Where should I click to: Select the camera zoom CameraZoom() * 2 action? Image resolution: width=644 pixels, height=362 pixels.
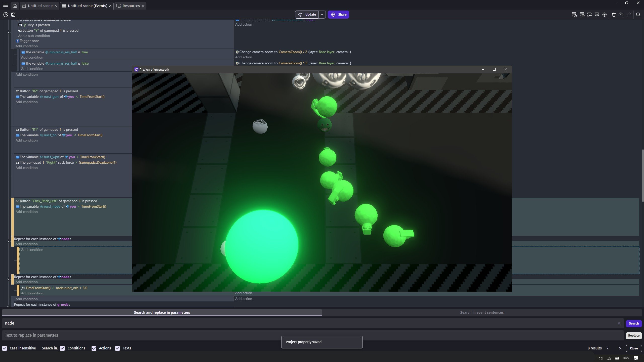tap(293, 63)
